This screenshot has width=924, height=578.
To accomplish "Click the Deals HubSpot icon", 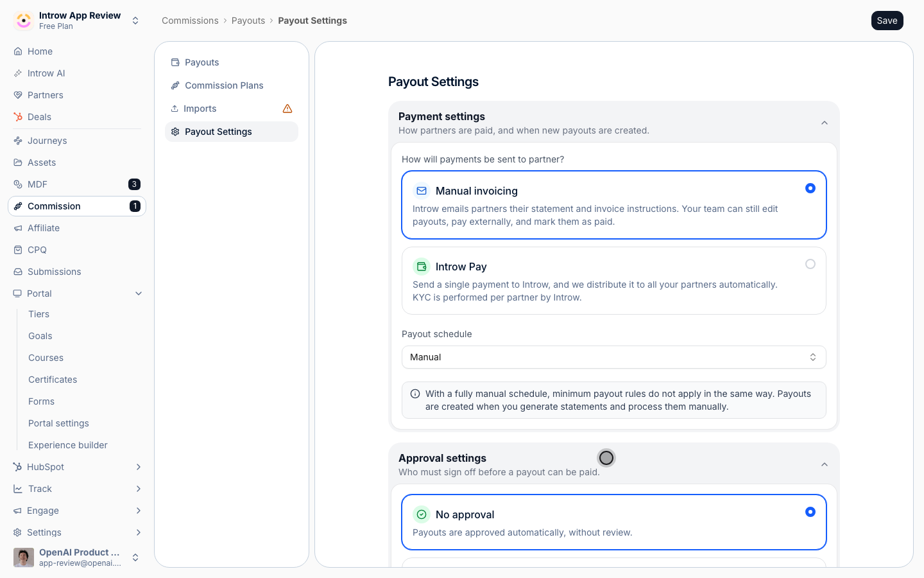I will tap(18, 117).
